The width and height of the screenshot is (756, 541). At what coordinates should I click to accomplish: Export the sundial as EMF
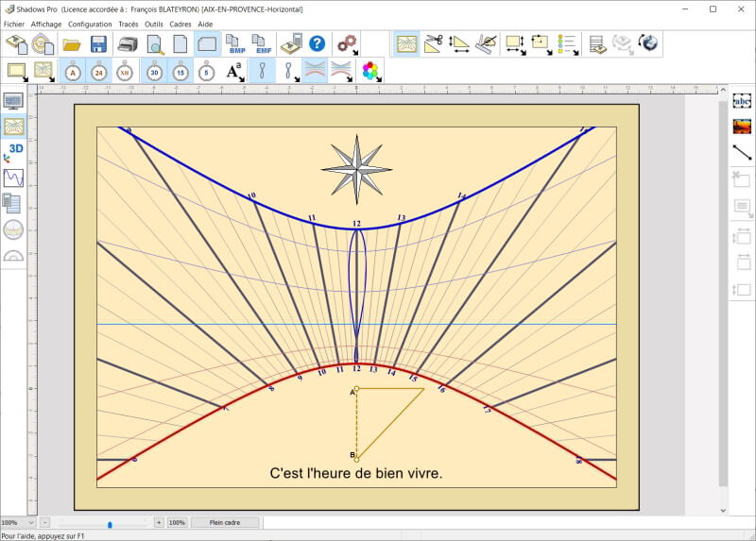click(x=264, y=43)
